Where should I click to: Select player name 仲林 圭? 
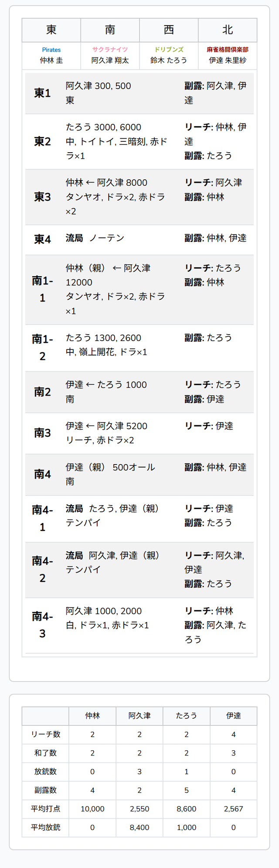51,60
